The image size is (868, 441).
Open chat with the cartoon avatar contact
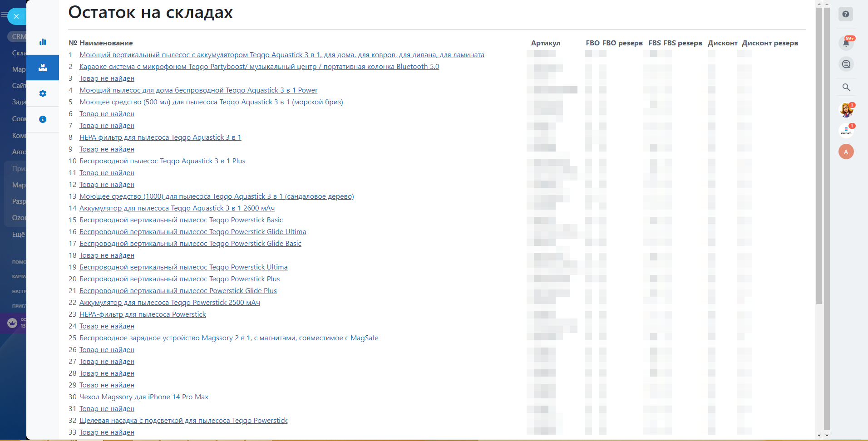846,110
